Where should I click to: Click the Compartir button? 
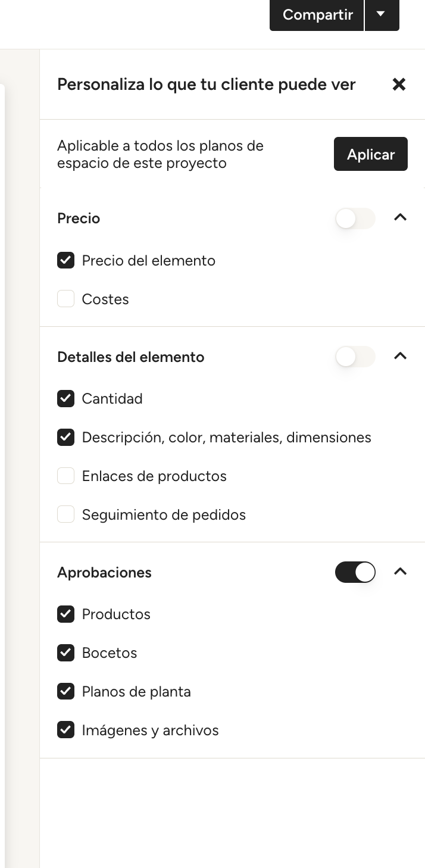pyautogui.click(x=317, y=15)
